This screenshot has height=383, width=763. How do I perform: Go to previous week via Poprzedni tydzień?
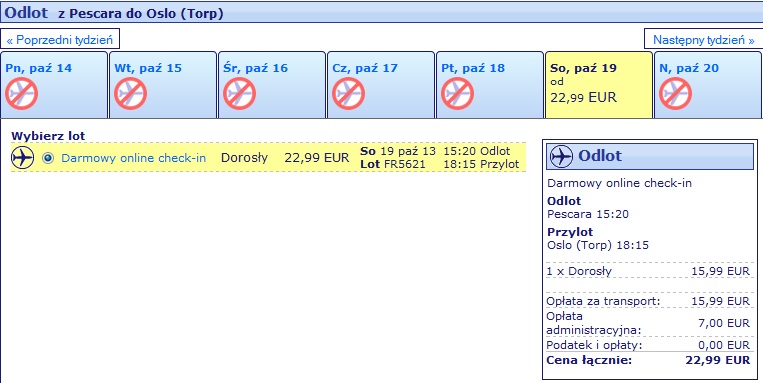pyautogui.click(x=60, y=39)
